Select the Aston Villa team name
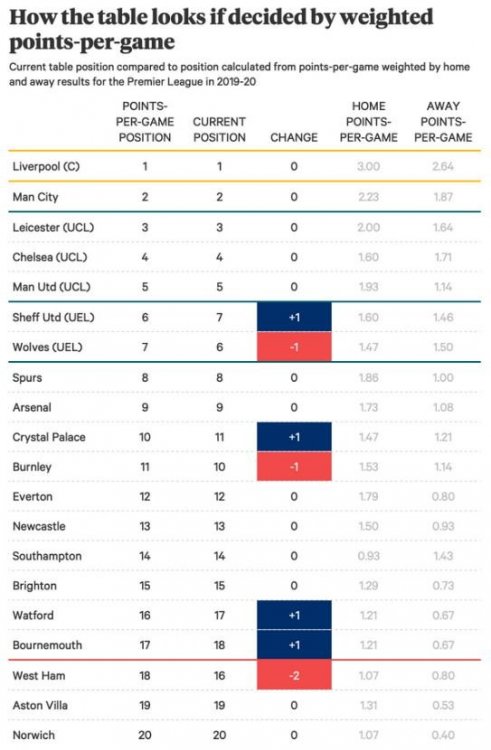This screenshot has height=750, width=491. point(40,705)
